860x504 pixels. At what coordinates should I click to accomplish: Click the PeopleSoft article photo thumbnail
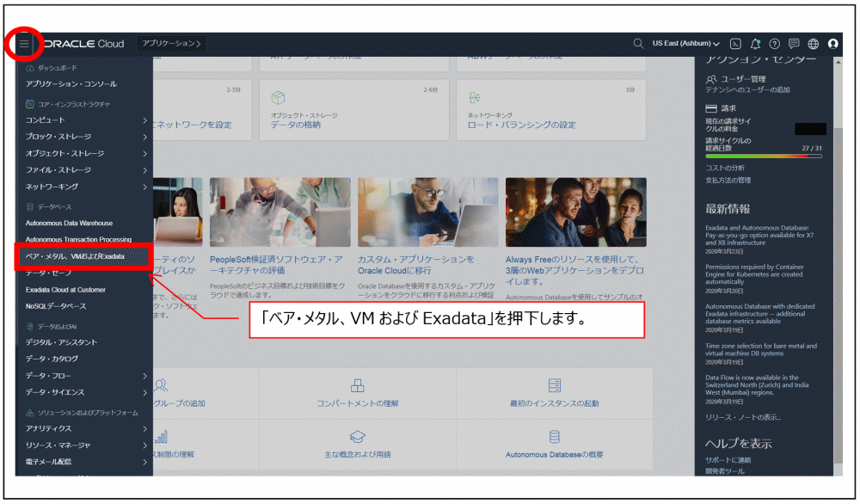click(279, 212)
